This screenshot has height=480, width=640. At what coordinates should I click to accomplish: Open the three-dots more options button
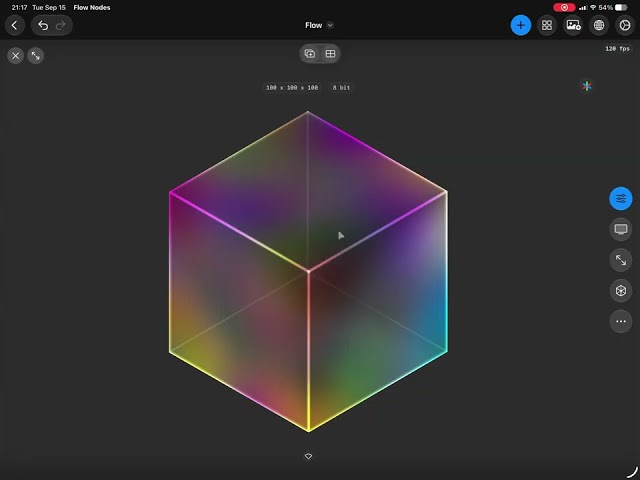[621, 321]
